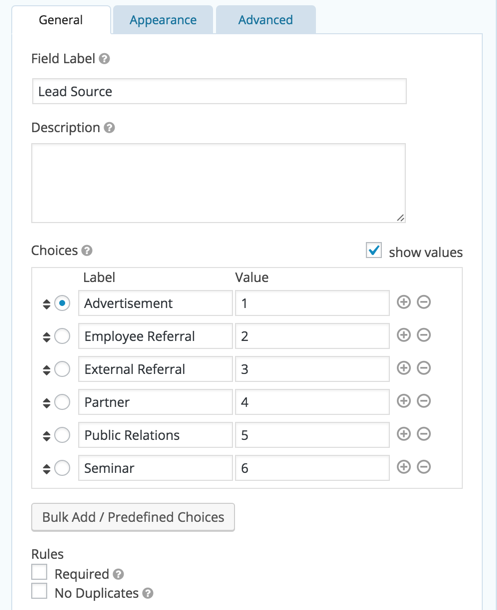Grab the sort handle for Advertisement row
The height and width of the screenshot is (610, 497).
coord(47,304)
